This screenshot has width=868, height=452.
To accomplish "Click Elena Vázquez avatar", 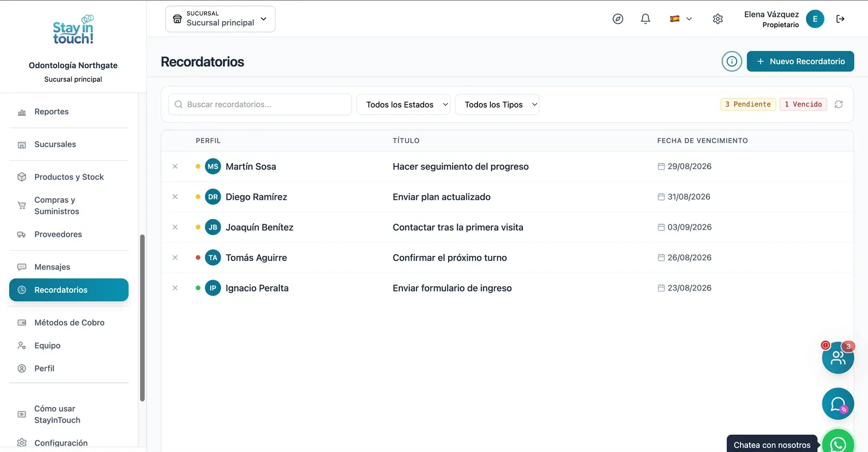I will [x=815, y=19].
